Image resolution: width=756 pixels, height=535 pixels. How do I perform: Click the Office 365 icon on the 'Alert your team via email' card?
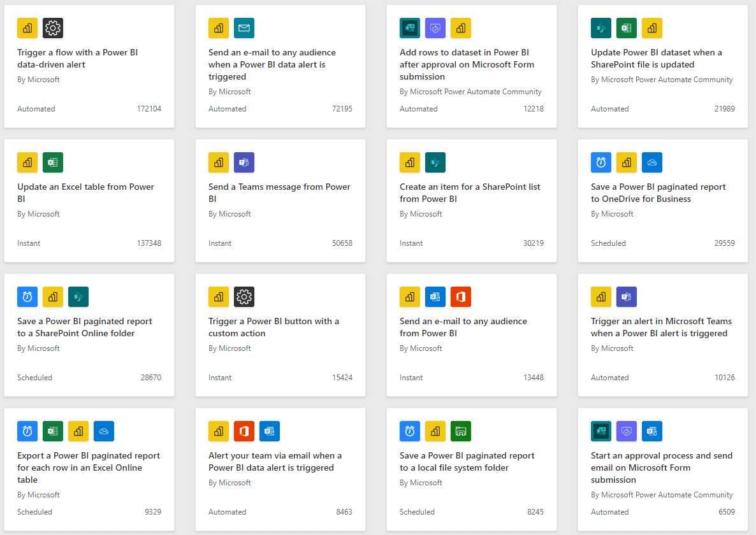[x=244, y=431]
